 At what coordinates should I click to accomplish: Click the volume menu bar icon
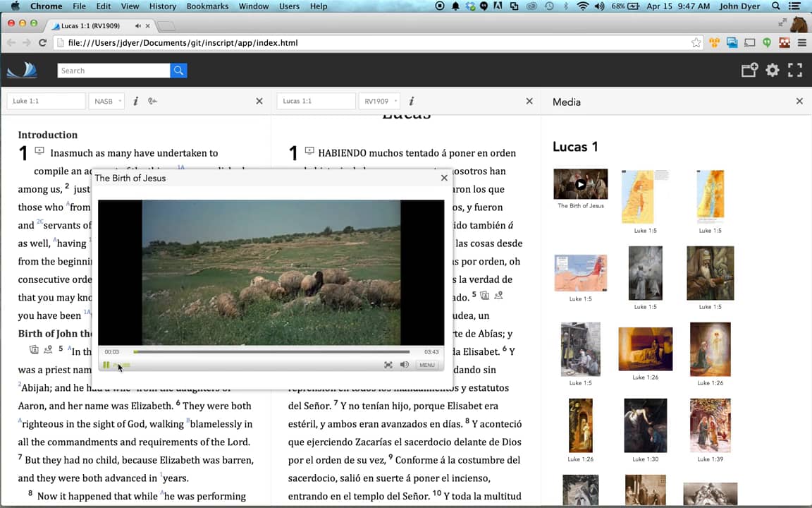click(x=599, y=6)
